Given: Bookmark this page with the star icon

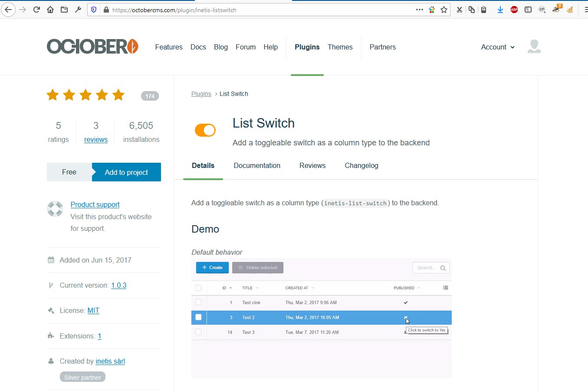Looking at the screenshot, I should pos(444,10).
